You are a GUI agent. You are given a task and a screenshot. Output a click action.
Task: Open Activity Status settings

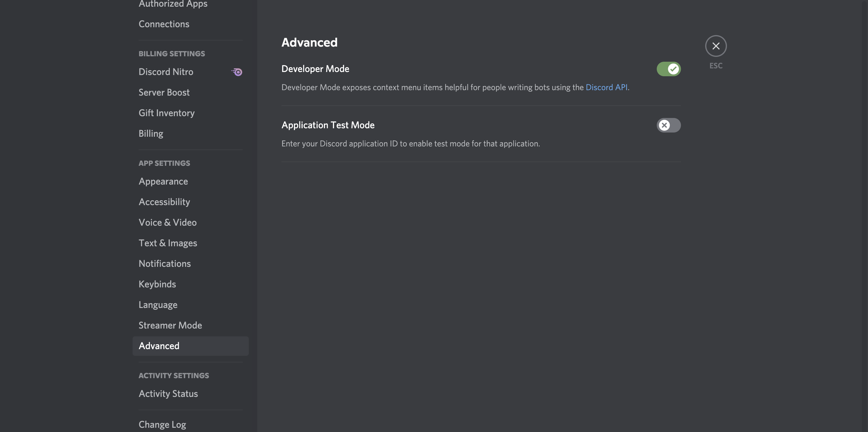168,393
